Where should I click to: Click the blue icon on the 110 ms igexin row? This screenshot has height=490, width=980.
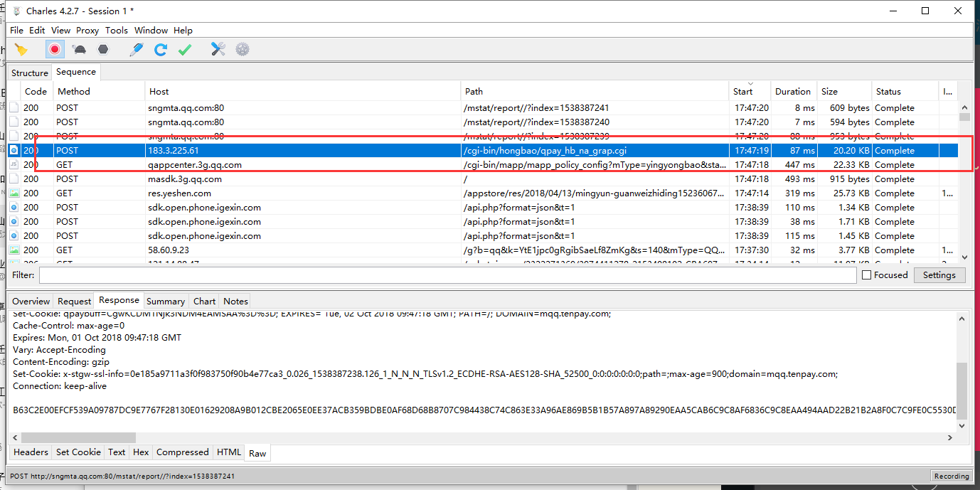tap(14, 208)
